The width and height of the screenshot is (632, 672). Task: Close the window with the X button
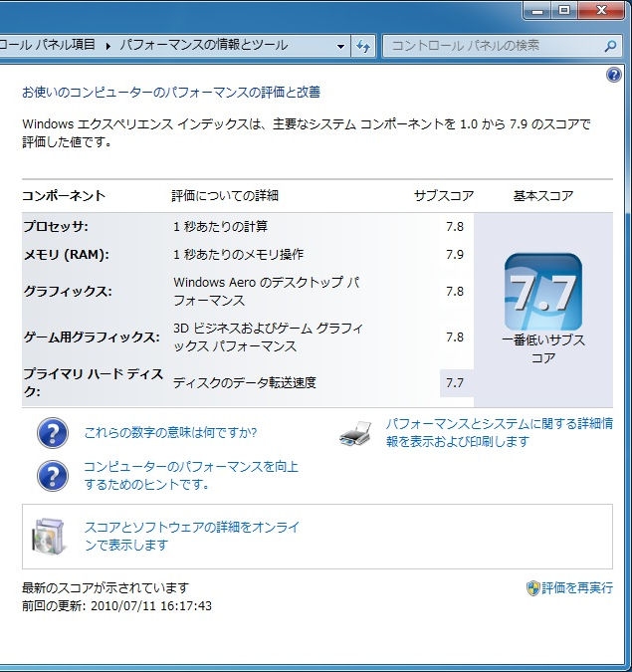601,11
